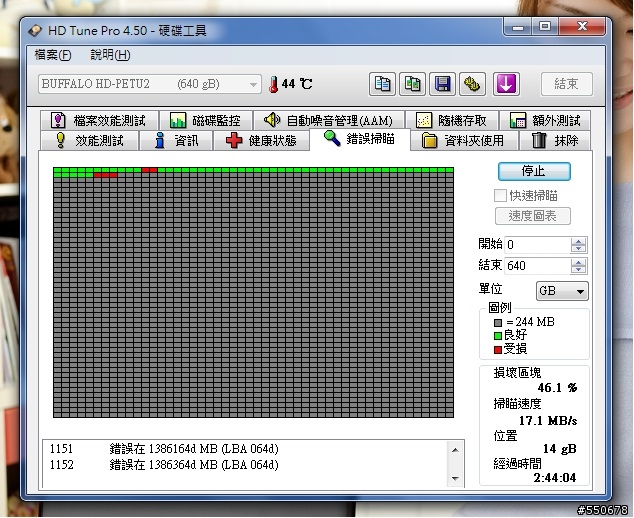Viewport: 634px width, 518px height.
Task: Toggle the 快速掃瞄 checkbox
Action: click(x=500, y=196)
